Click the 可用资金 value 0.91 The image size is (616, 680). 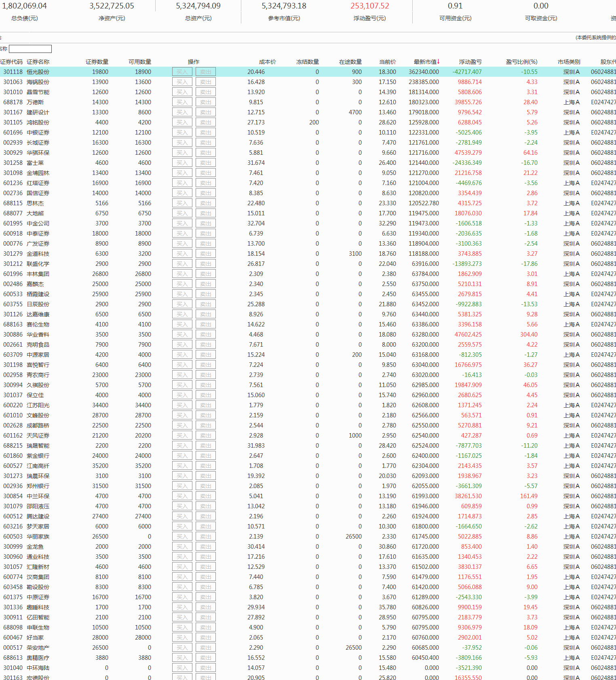(x=455, y=6)
